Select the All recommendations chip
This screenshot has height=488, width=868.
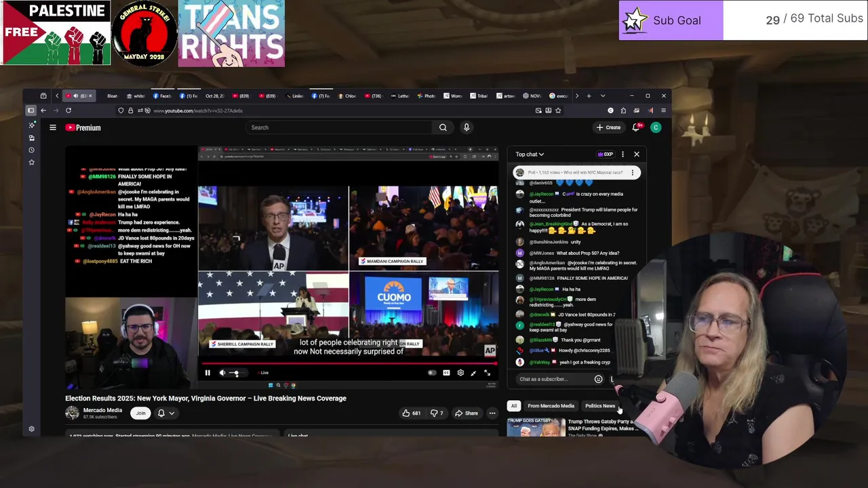click(514, 406)
